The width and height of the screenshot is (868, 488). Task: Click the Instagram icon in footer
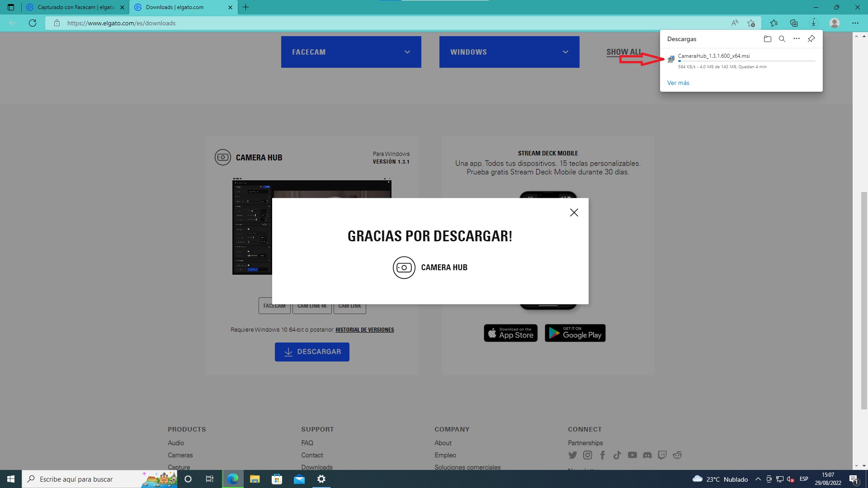(x=587, y=455)
